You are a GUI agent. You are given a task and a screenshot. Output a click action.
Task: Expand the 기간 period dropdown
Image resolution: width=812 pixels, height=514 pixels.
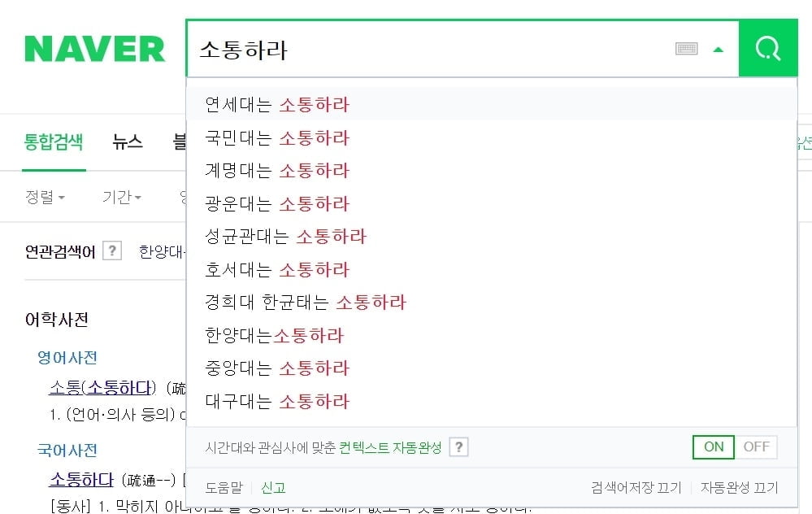pos(122,198)
